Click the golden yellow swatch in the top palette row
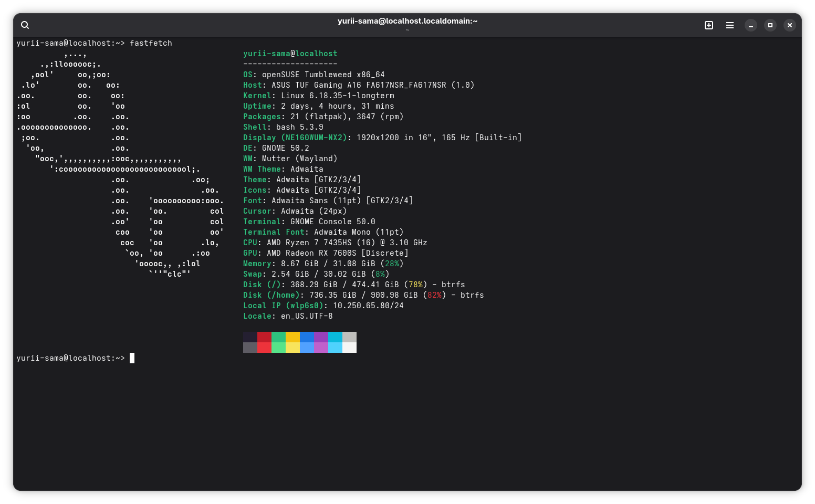 292,337
